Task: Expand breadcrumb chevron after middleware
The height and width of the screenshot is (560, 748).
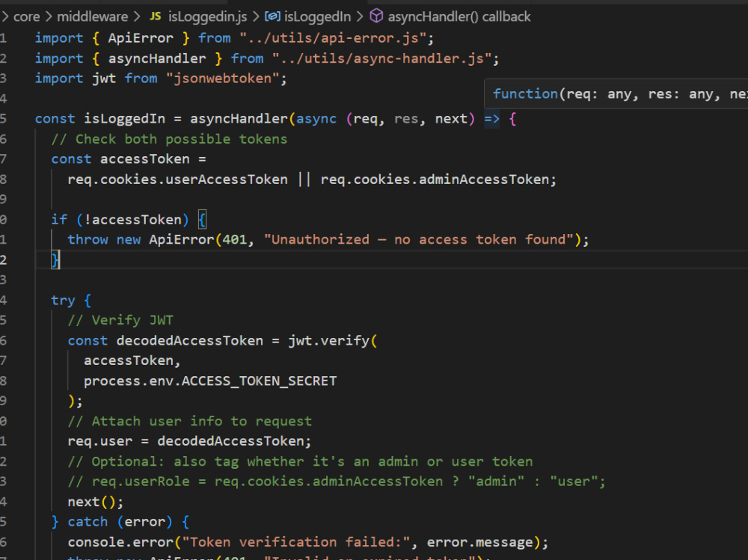Action: [x=138, y=16]
